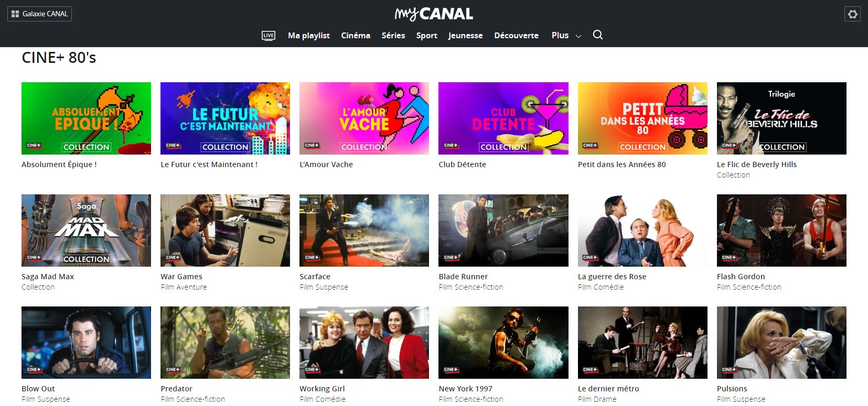Screen dimensions: 868x406
Task: Open Ma playlist
Action: click(308, 35)
